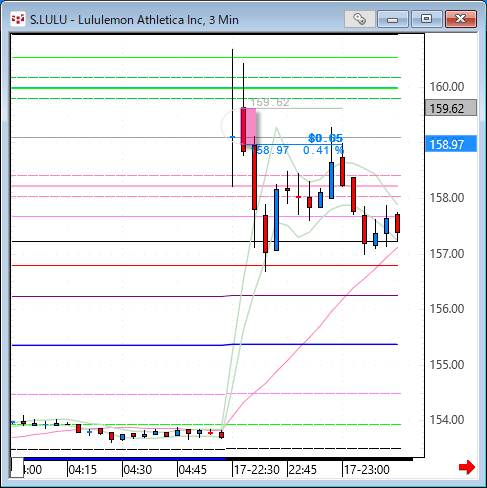Click the gray 159.62 price label
Image resolution: width=487 pixels, height=488 pixels.
coord(451,108)
